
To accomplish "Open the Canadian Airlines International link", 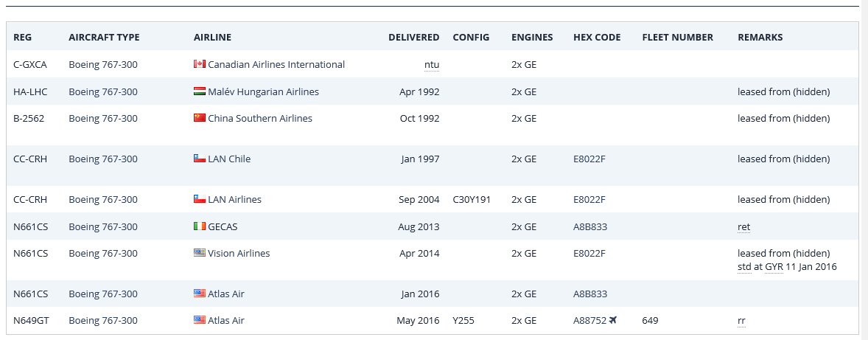I will pyautogui.click(x=276, y=64).
